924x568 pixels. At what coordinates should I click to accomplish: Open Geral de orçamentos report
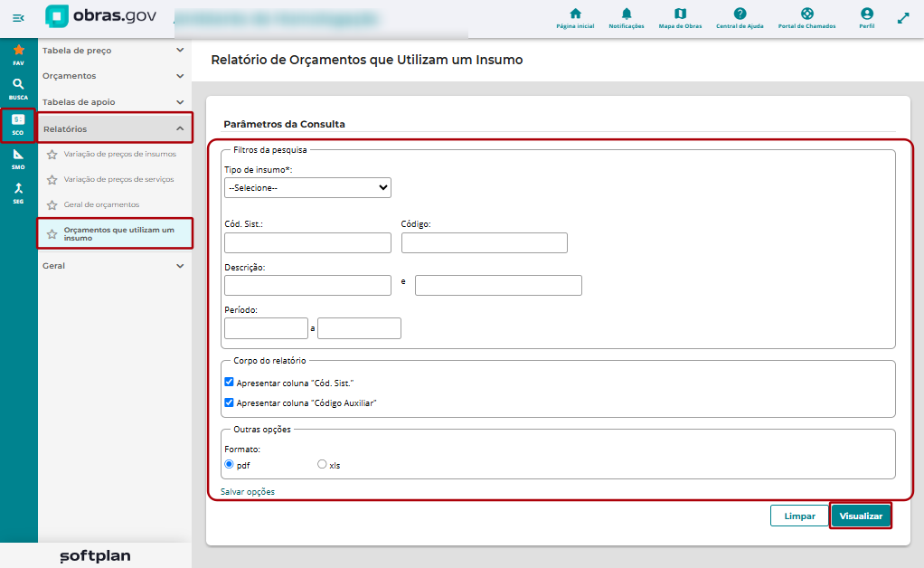coord(101,204)
